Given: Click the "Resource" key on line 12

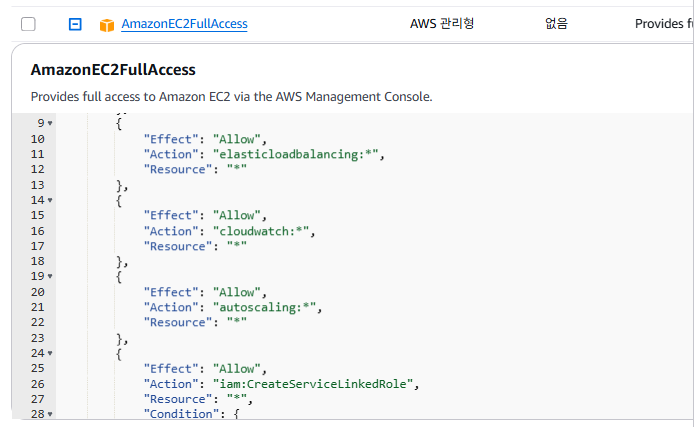Looking at the screenshot, I should pos(178,170).
